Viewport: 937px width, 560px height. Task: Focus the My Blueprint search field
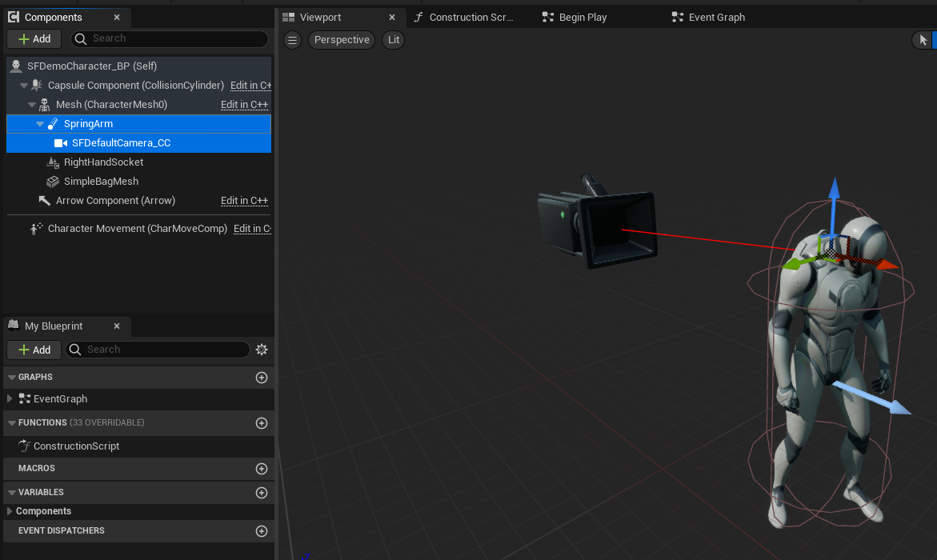(158, 350)
